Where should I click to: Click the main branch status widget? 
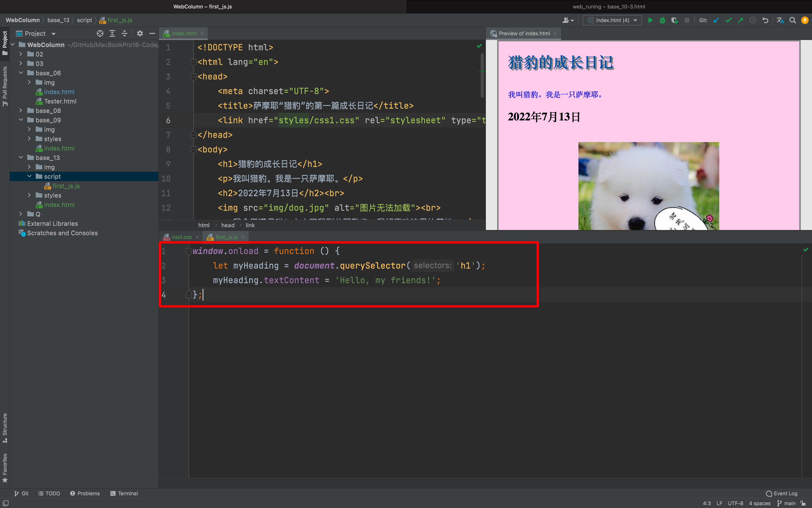786,503
